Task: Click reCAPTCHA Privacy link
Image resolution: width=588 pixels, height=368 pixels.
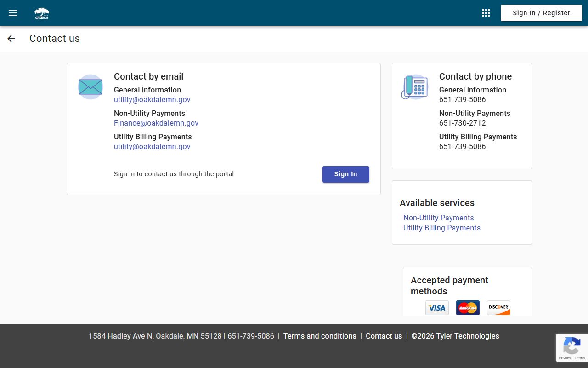Action: 565,358
